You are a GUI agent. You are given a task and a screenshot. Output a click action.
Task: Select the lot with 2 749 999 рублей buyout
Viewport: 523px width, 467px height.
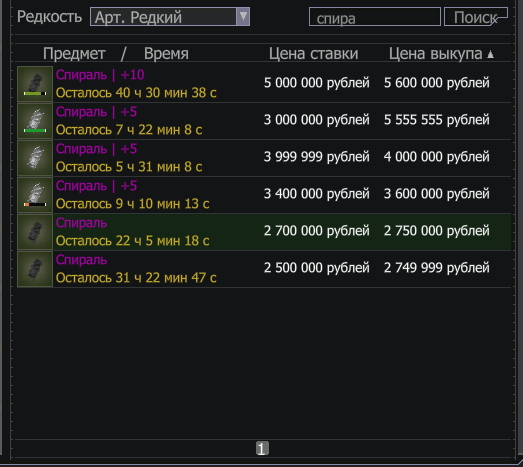[264, 269]
